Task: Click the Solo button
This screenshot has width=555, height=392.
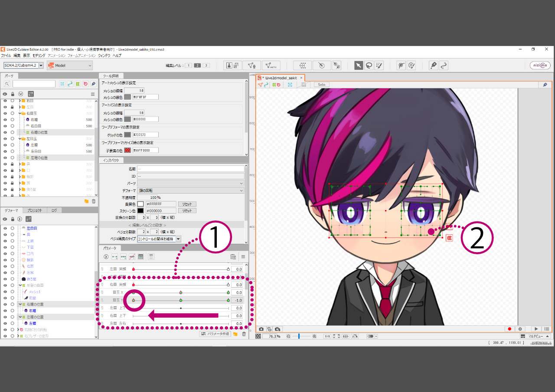Action: tap(321, 84)
